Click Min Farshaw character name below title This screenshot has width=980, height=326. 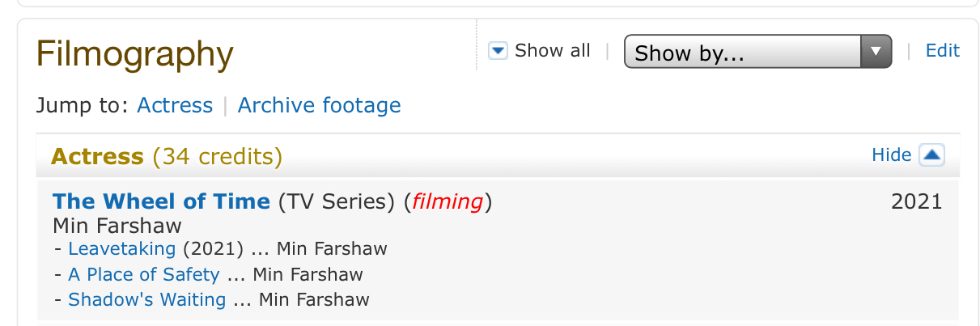tap(117, 225)
